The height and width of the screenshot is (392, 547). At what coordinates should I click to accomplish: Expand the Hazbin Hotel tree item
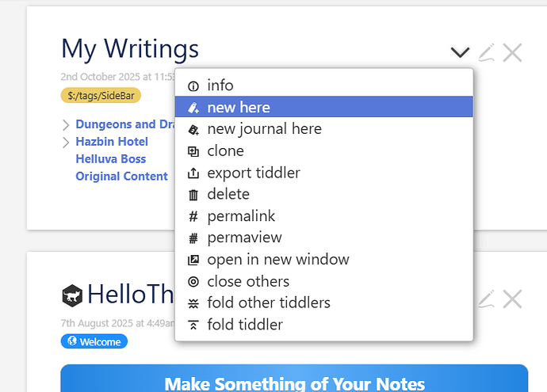tap(66, 142)
